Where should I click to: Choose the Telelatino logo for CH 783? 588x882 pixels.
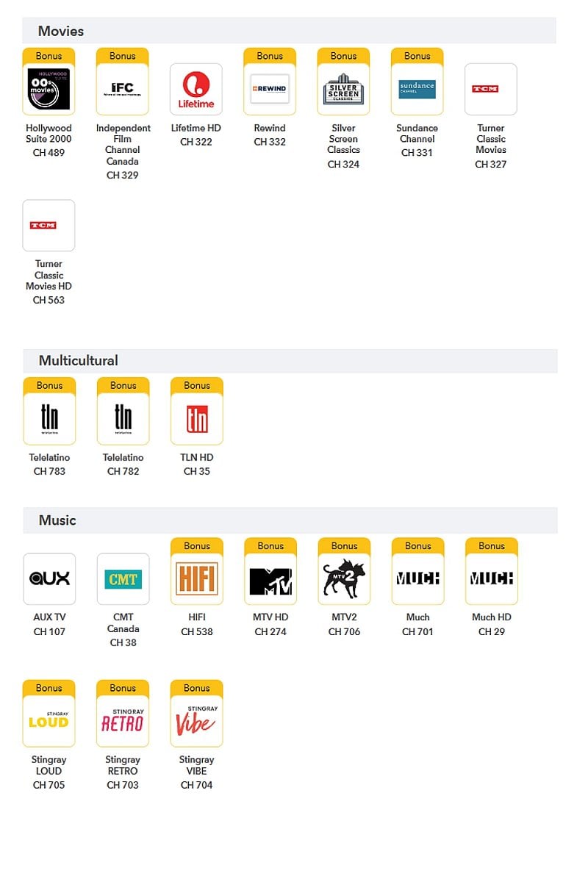[x=49, y=419]
